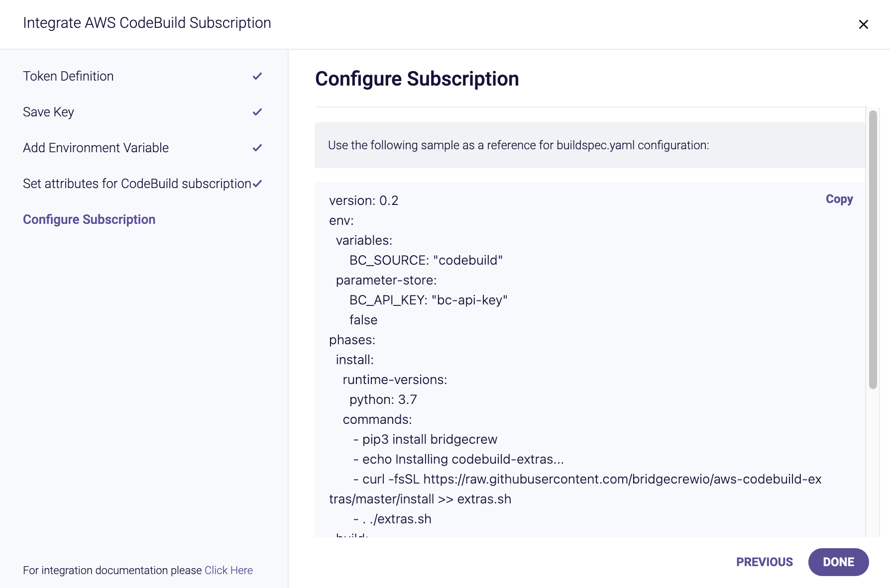
Task: Click the code panel vertical scrollbar
Action: click(873, 250)
